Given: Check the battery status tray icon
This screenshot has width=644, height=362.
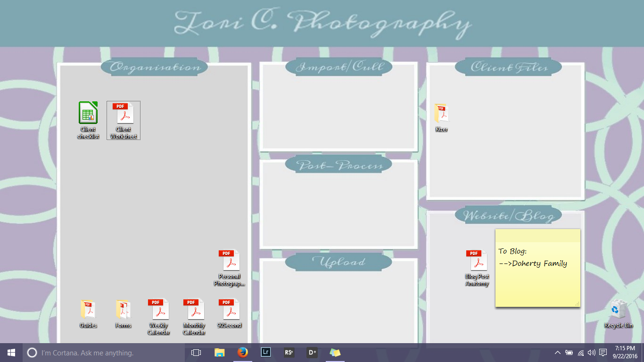Looking at the screenshot, I should [x=569, y=353].
